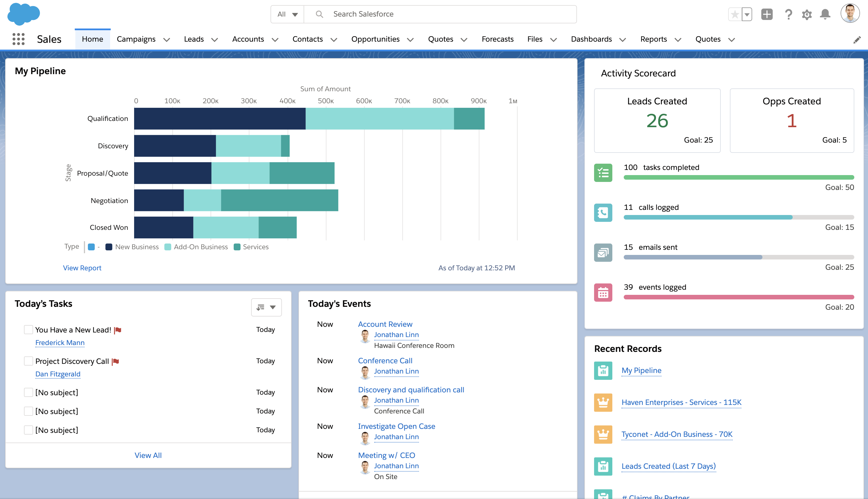Viewport: 868px width, 499px height.
Task: Expand the Opportunities tab chevron menu
Action: point(411,40)
